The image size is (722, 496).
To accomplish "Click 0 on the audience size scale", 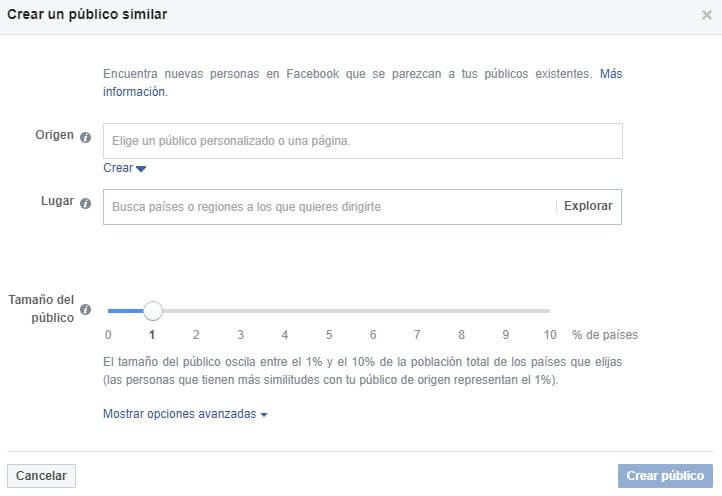I will point(108,335).
